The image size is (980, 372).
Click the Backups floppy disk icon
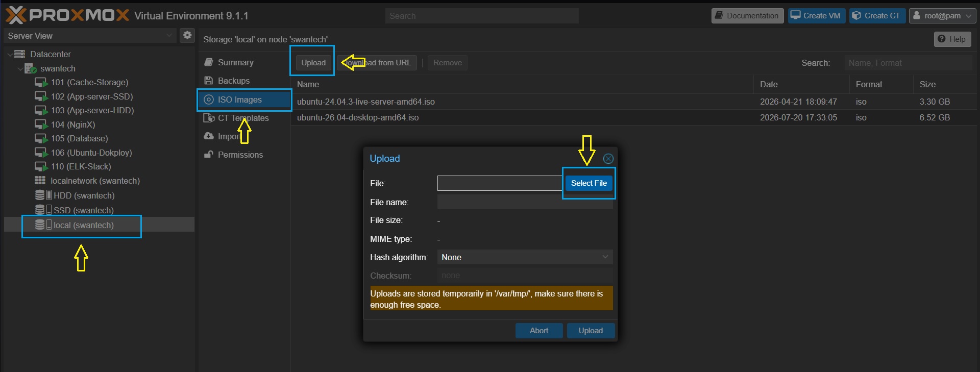(x=208, y=81)
